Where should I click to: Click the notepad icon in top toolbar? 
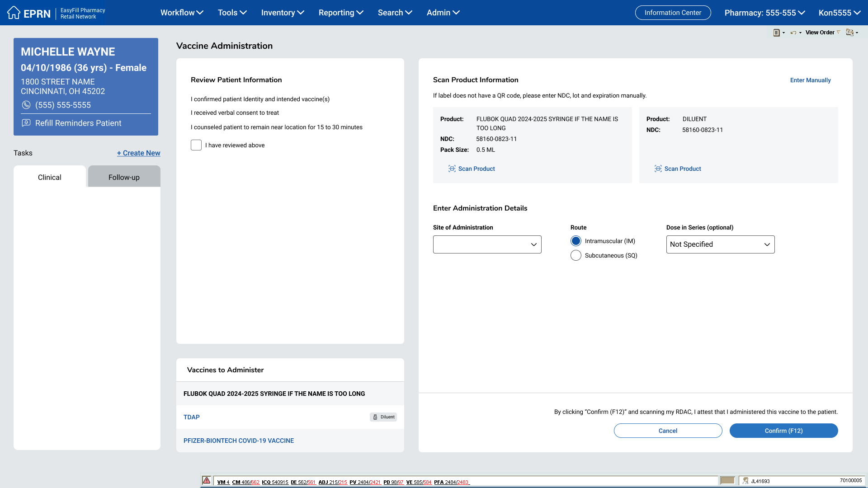[x=776, y=33]
